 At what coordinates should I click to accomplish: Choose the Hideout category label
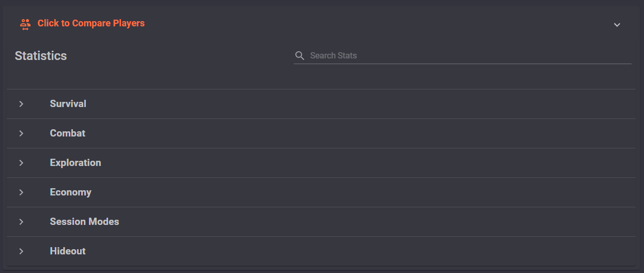click(68, 251)
